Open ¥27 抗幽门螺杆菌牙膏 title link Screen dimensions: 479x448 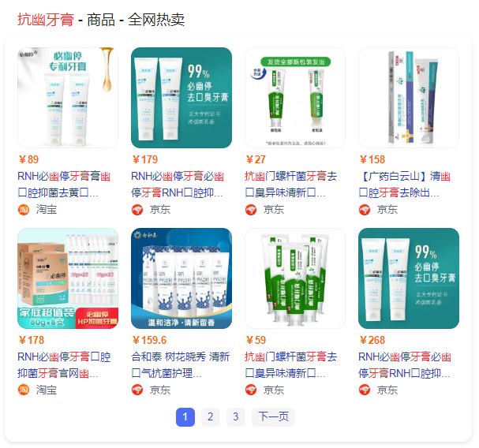click(x=290, y=185)
